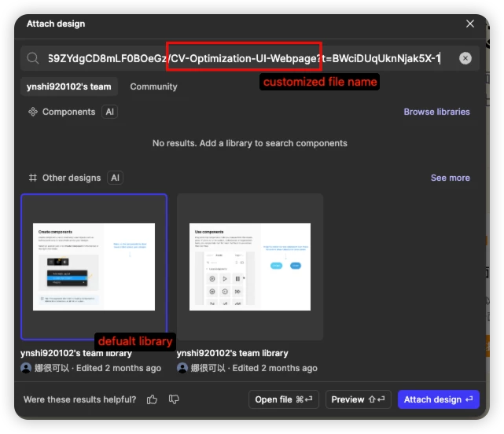Give thumbs down for results

174,399
